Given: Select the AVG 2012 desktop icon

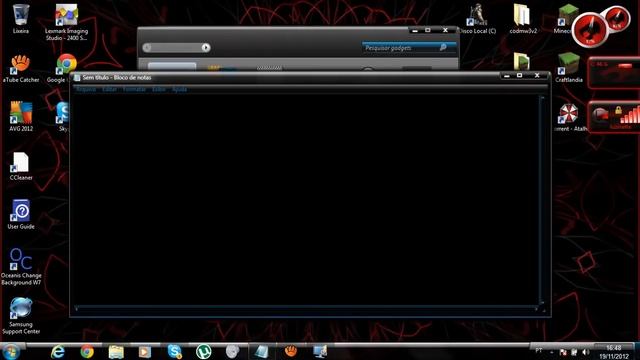Looking at the screenshot, I should [21, 117].
